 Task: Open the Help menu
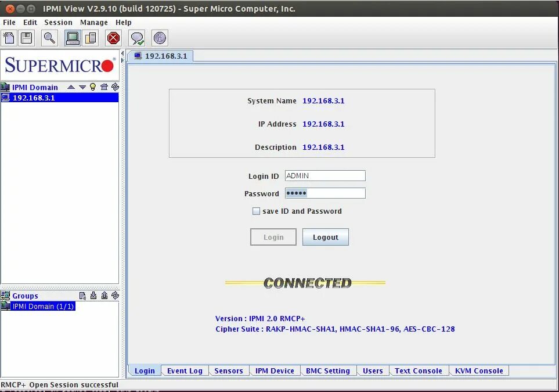123,23
